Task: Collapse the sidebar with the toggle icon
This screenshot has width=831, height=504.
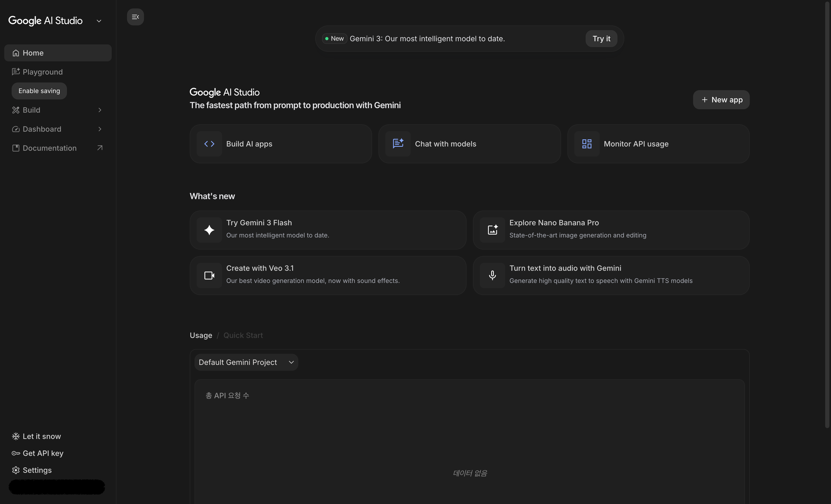Action: [135, 17]
